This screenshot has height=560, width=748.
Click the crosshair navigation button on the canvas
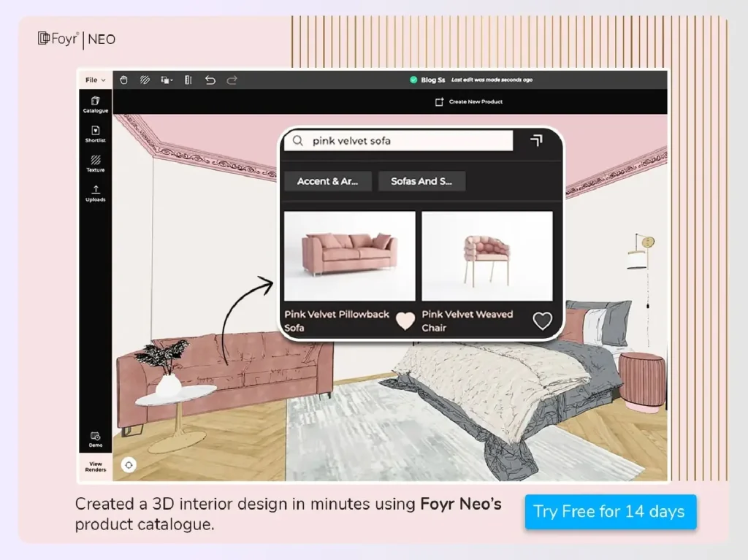pos(129,464)
